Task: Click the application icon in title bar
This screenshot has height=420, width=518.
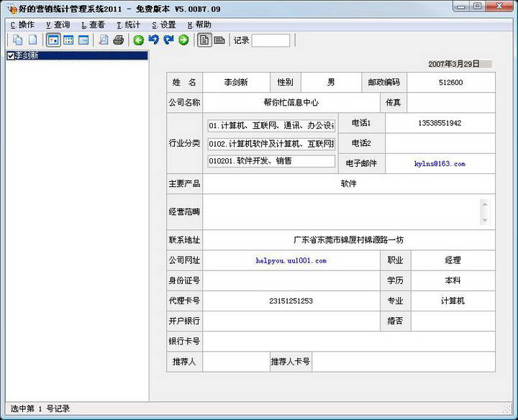Action: [x=12, y=9]
